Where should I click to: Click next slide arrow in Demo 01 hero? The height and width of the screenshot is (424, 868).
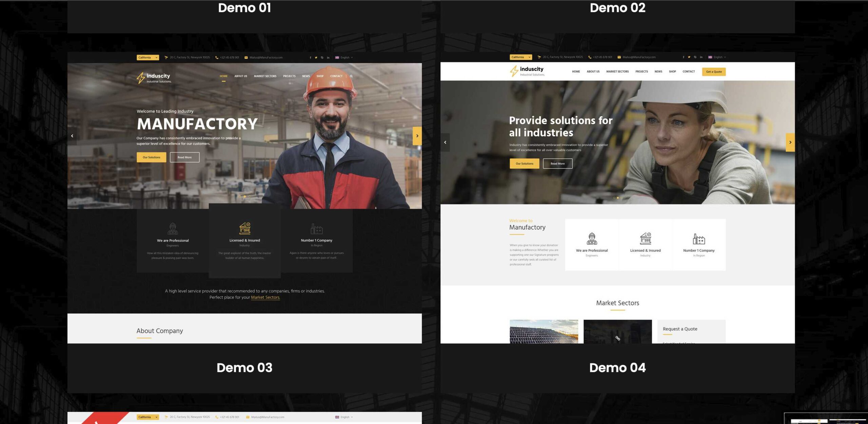417,136
